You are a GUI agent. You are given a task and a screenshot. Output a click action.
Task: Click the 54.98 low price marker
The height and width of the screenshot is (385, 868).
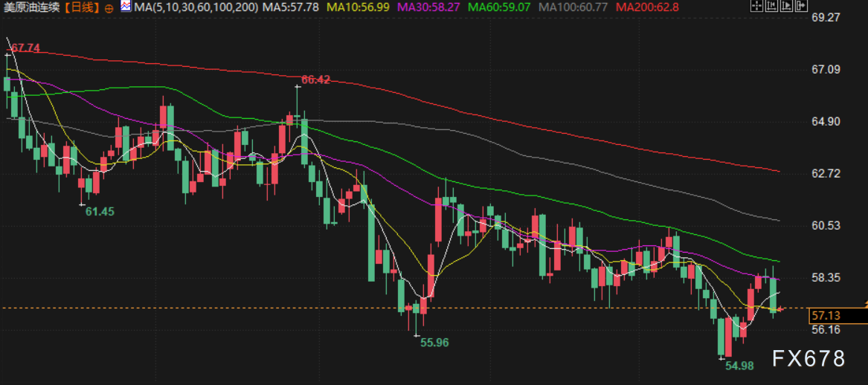740,366
